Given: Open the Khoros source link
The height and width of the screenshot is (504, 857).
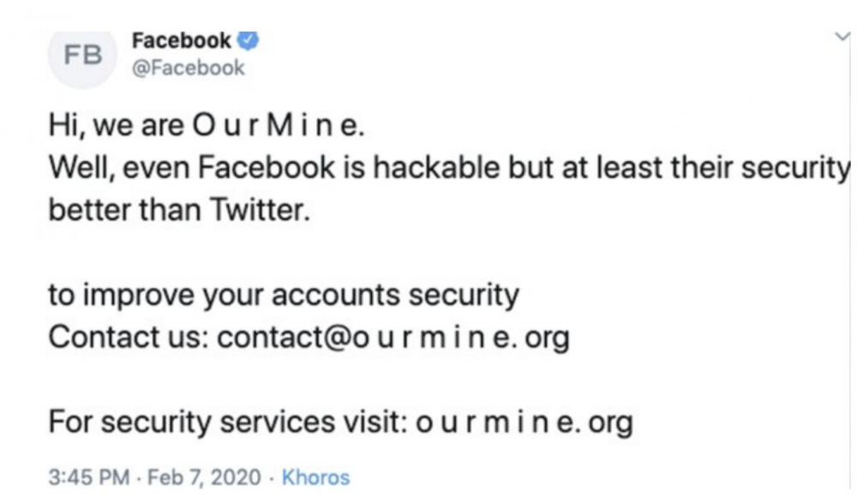Looking at the screenshot, I should coord(315,477).
